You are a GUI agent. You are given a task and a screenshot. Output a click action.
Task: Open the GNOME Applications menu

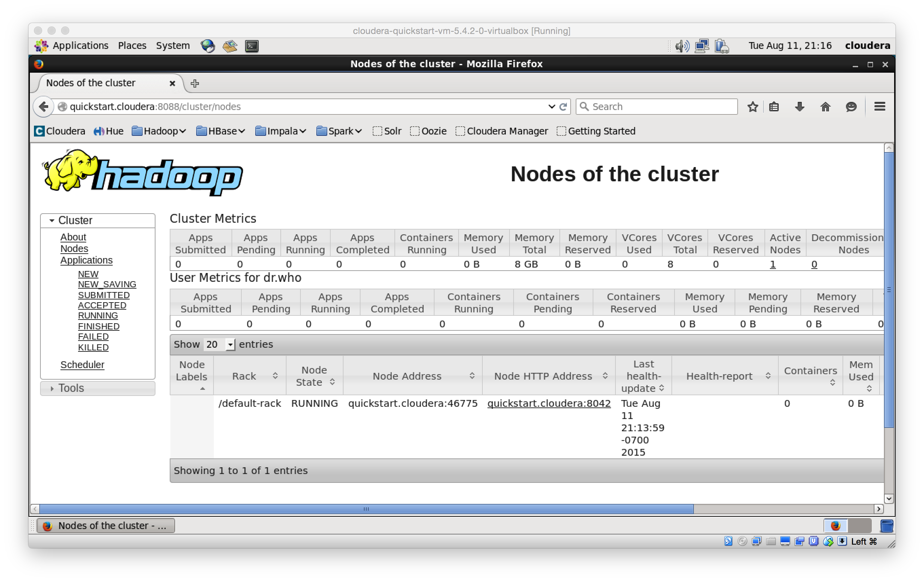[80, 46]
